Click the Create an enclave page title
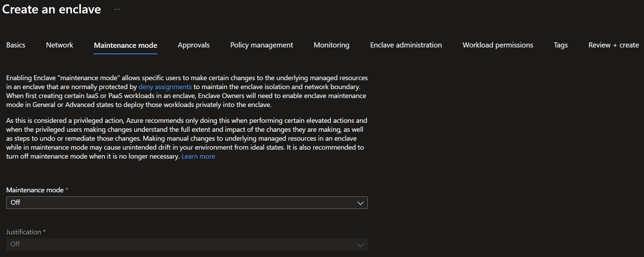Image resolution: width=644 pixels, height=257 pixels. pyautogui.click(x=52, y=9)
